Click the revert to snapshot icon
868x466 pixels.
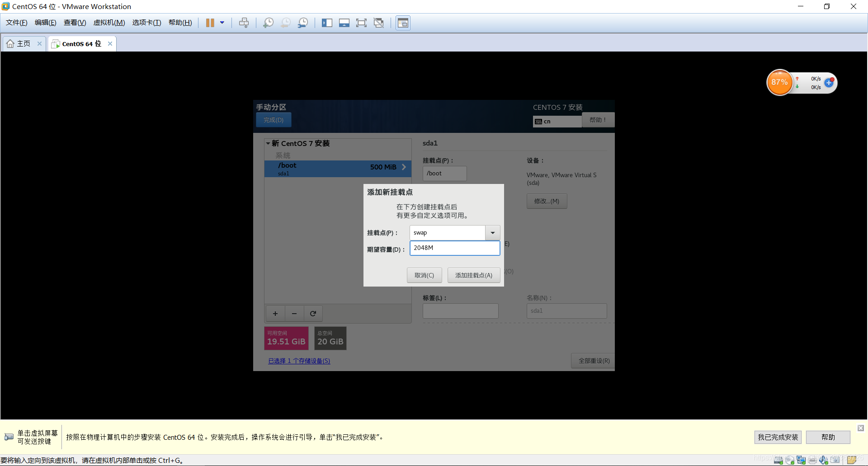coord(285,23)
